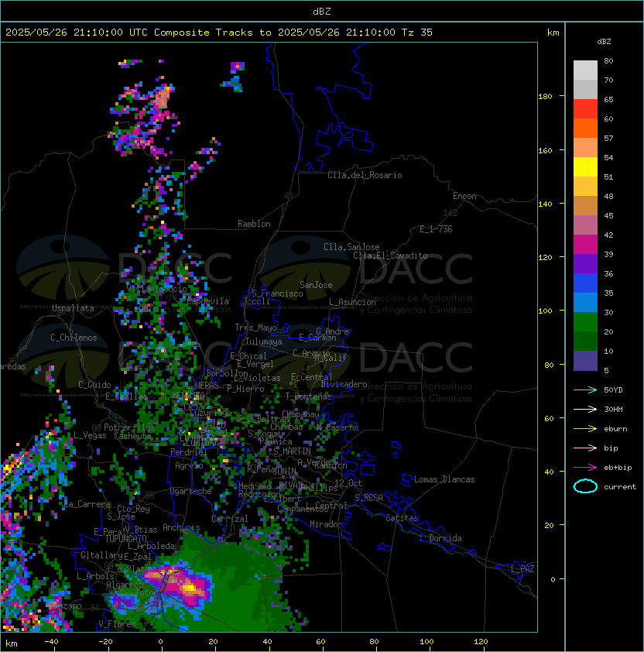Image resolution: width=644 pixels, height=652 pixels.
Task: Click the Carrizal place label
Action: click(229, 519)
